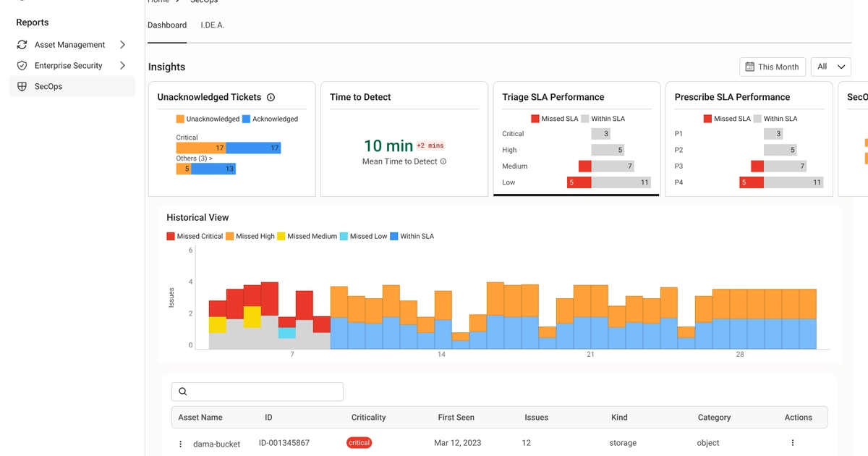Sort by ID column header
The height and width of the screenshot is (456, 868).
pos(268,418)
